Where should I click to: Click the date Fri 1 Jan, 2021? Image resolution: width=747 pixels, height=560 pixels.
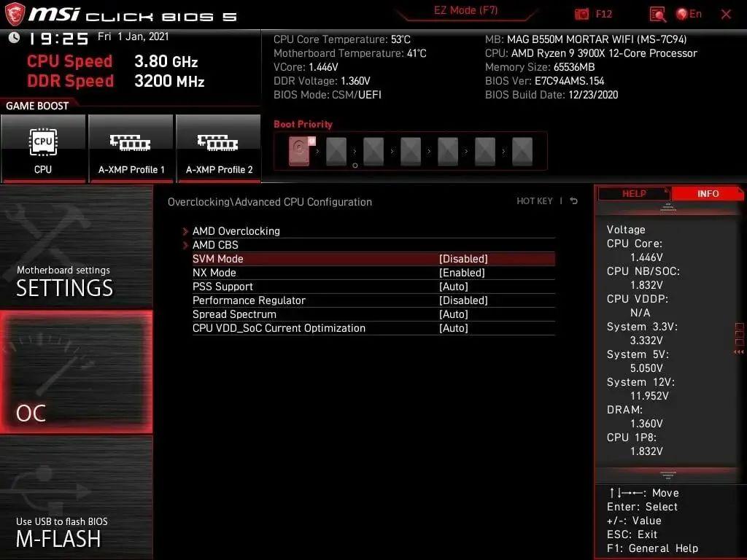pos(133,36)
